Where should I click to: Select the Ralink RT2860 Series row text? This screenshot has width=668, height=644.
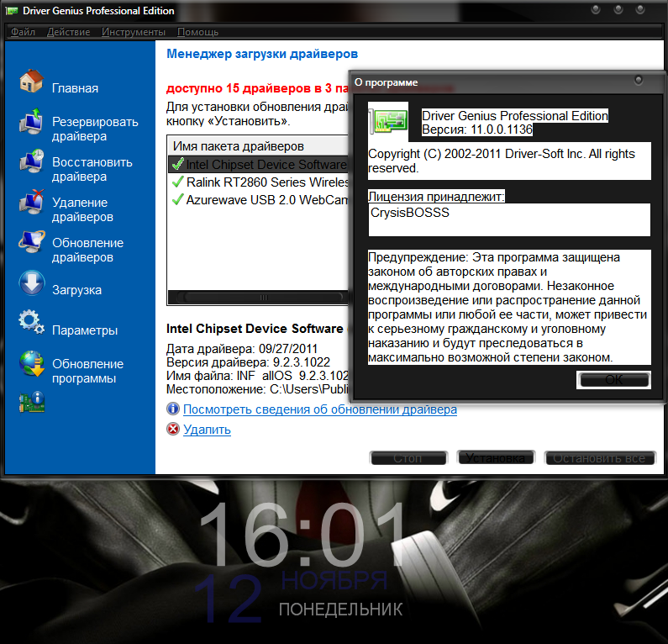coord(267,182)
